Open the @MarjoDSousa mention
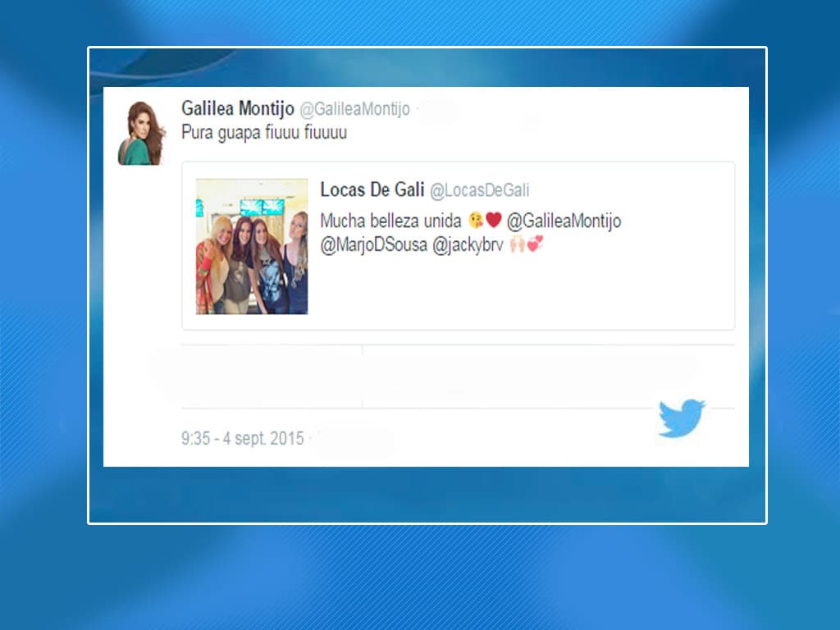The height and width of the screenshot is (630, 840). tap(373, 245)
